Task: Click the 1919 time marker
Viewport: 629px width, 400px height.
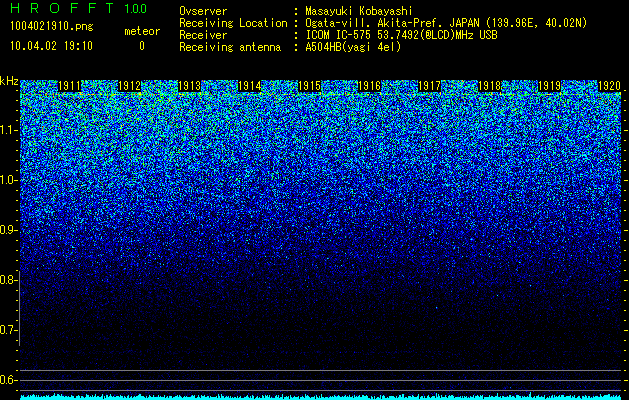Action: (550, 86)
